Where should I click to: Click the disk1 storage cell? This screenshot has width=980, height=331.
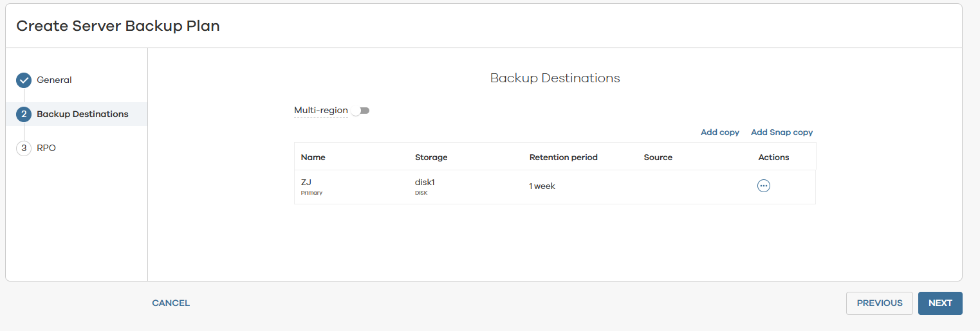[425, 183]
